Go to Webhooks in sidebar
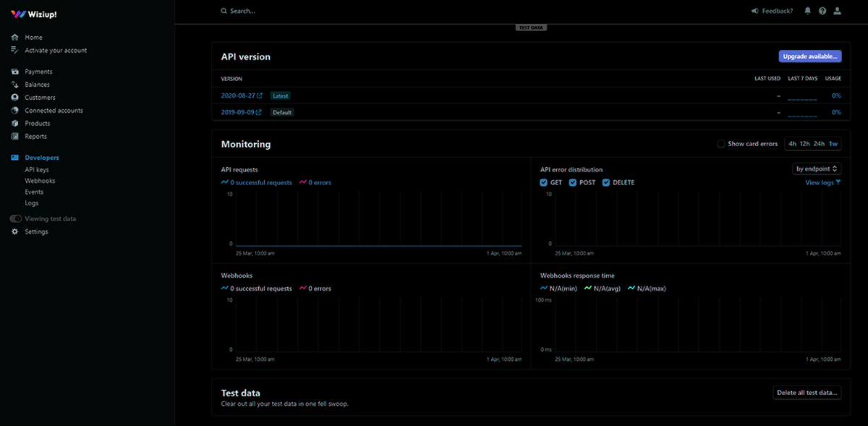Screen dimensions: 868x426 click(x=40, y=181)
